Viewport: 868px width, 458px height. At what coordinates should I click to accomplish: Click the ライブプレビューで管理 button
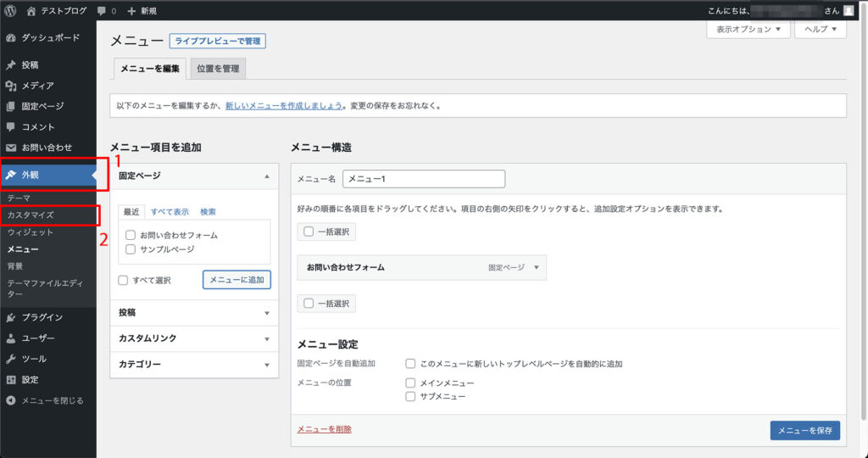point(218,41)
